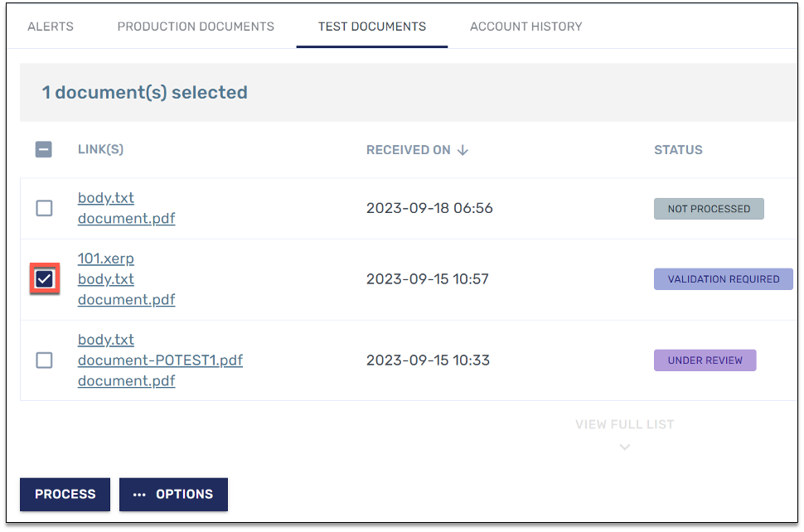804x532 pixels.
Task: Open document-POTEST1.pdf link
Action: (x=160, y=360)
